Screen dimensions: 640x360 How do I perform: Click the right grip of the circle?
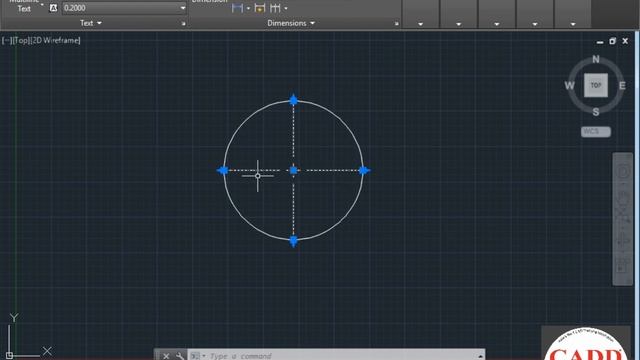[x=364, y=170]
